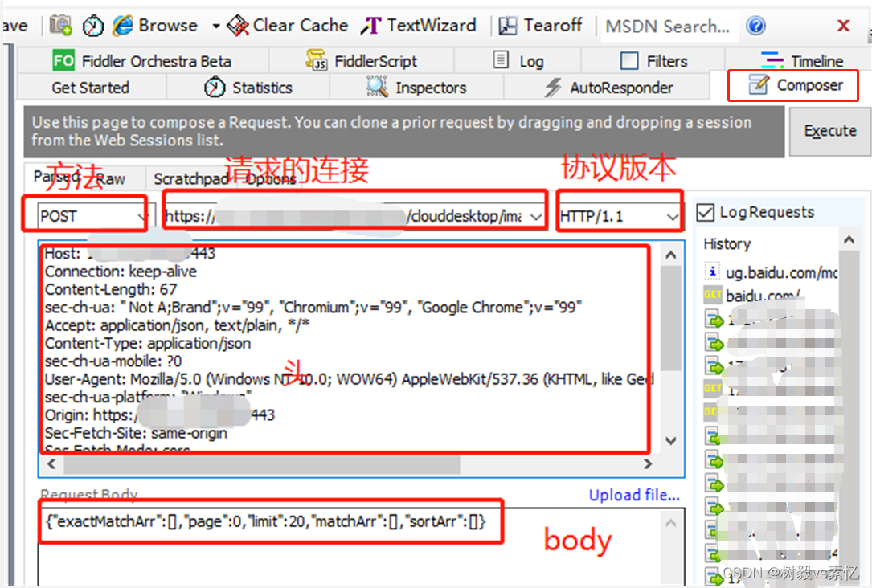Click the headers horizontal scrollbar thumb
Image resolution: width=872 pixels, height=588 pixels.
(261, 464)
